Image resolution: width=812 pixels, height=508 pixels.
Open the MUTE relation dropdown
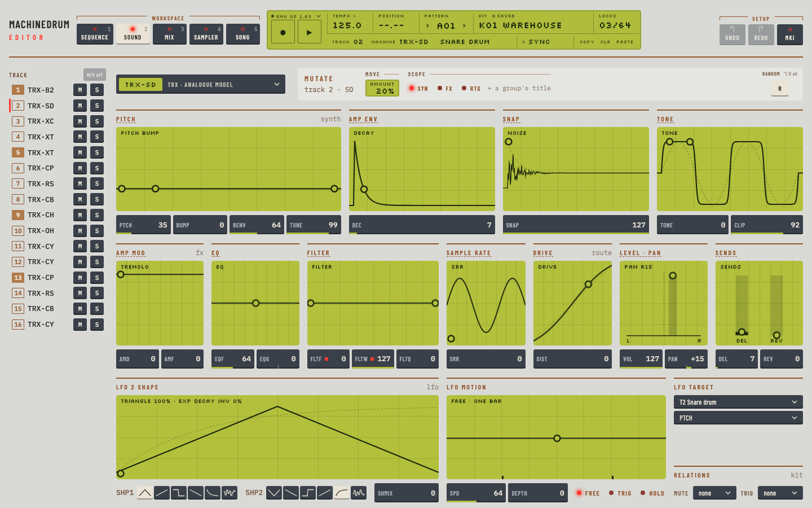point(714,493)
